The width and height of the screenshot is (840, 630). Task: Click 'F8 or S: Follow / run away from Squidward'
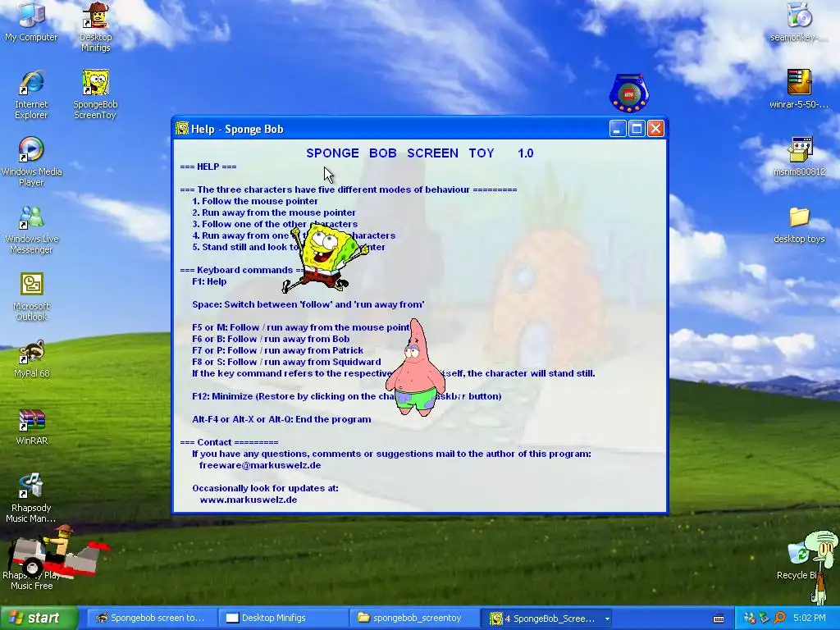(x=286, y=362)
